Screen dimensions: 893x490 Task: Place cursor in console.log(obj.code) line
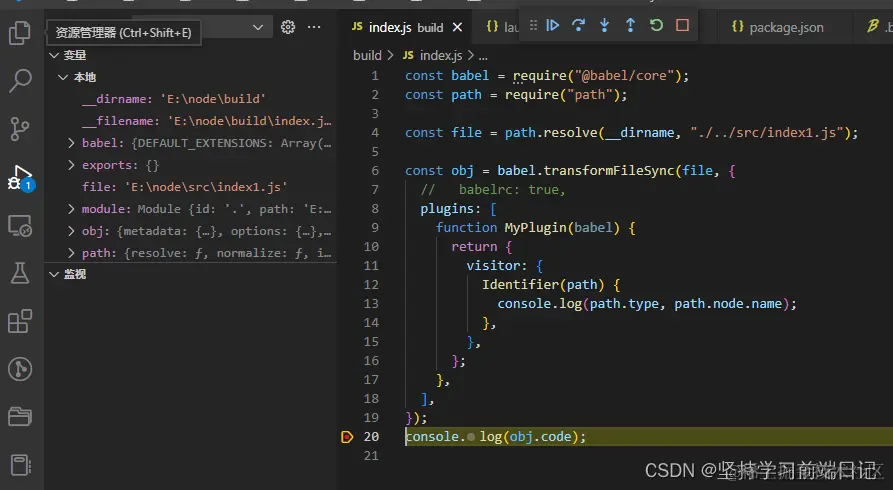click(495, 437)
